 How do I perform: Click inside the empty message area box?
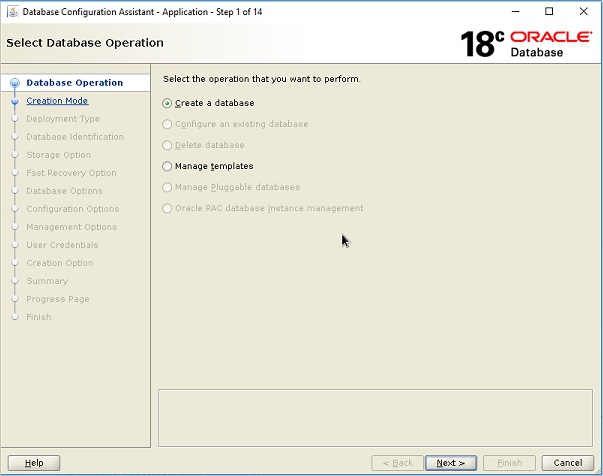click(375, 418)
